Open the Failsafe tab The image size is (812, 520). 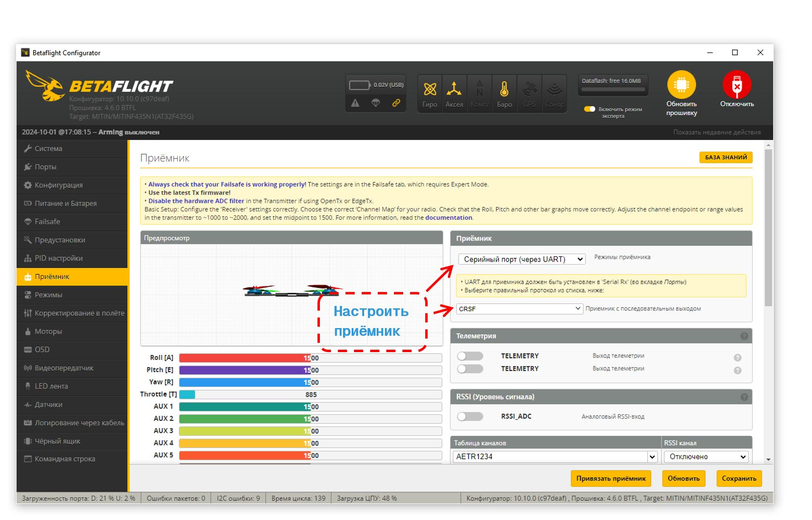(72, 222)
